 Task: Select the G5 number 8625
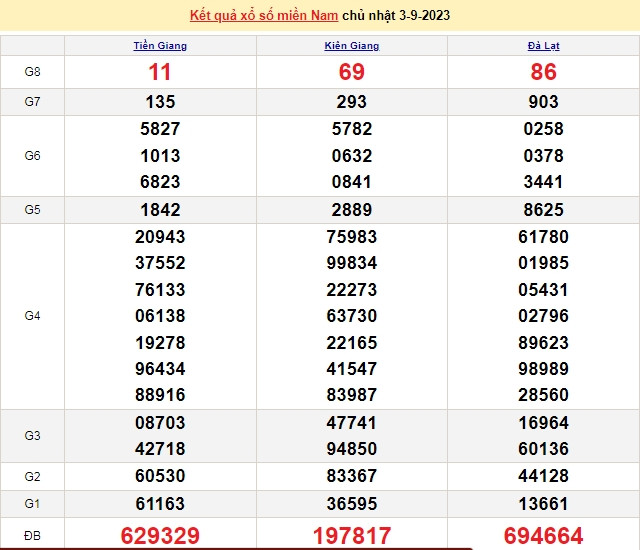[x=543, y=210]
